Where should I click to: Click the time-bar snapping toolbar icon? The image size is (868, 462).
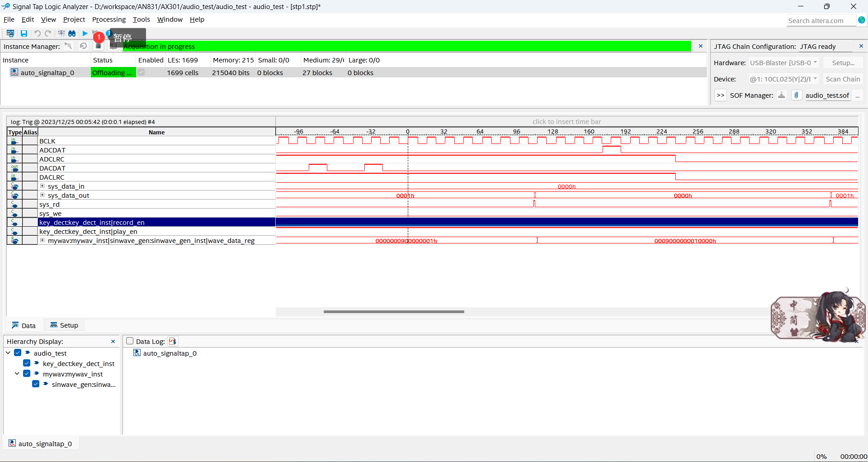point(61,33)
